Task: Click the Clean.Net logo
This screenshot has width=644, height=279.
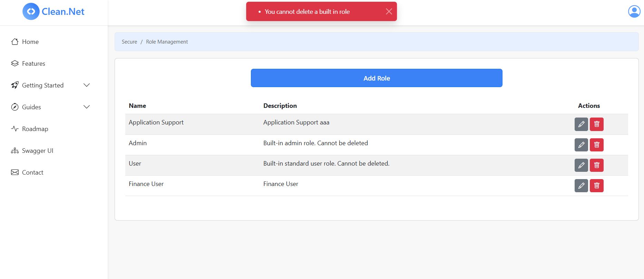Action: click(x=53, y=11)
